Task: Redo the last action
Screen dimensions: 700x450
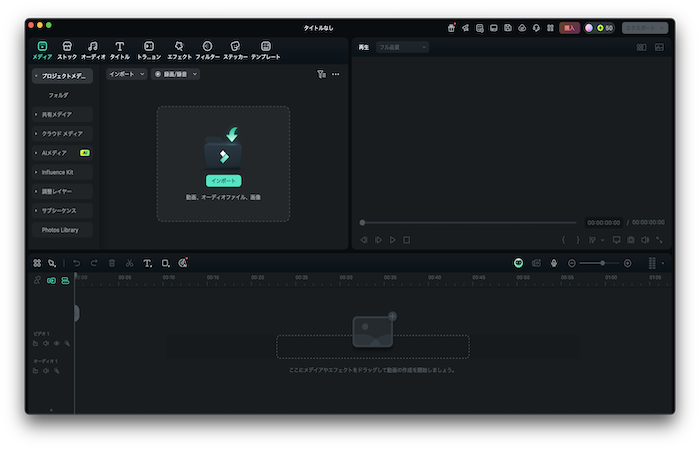Action: pyautogui.click(x=94, y=263)
